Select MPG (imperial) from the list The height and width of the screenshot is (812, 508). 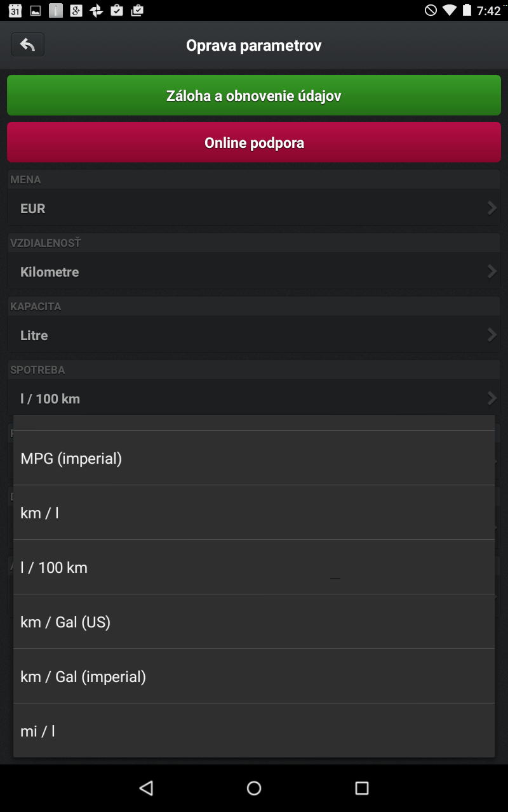tap(254, 458)
